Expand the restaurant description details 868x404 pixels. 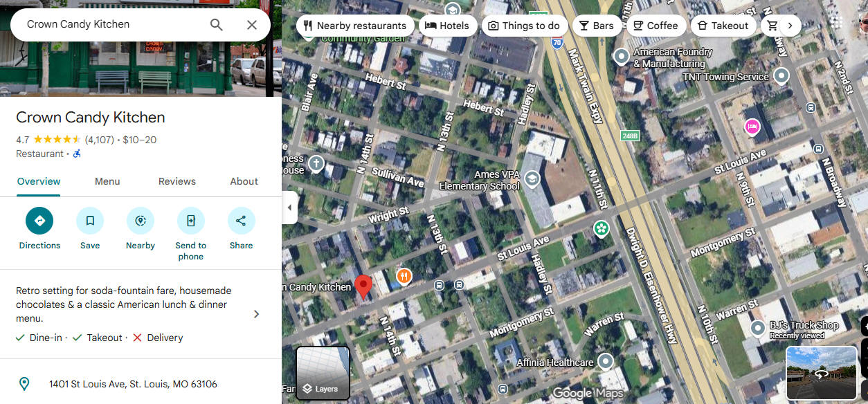coord(256,314)
